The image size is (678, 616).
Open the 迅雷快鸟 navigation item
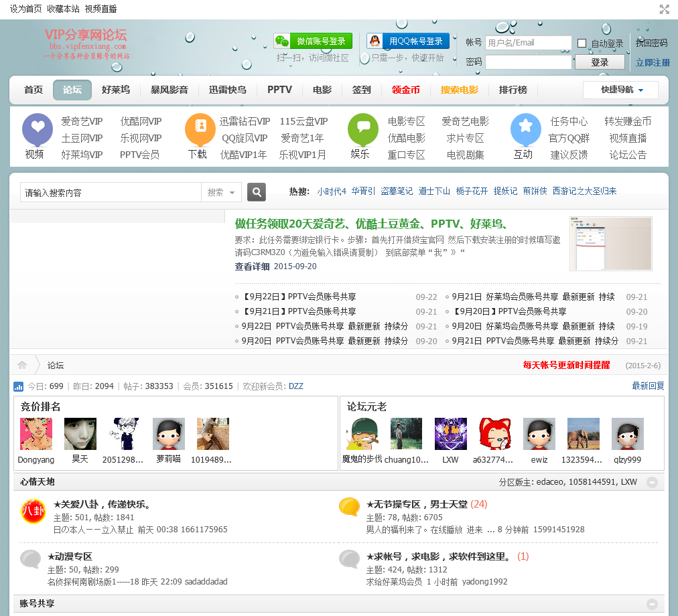tap(227, 90)
